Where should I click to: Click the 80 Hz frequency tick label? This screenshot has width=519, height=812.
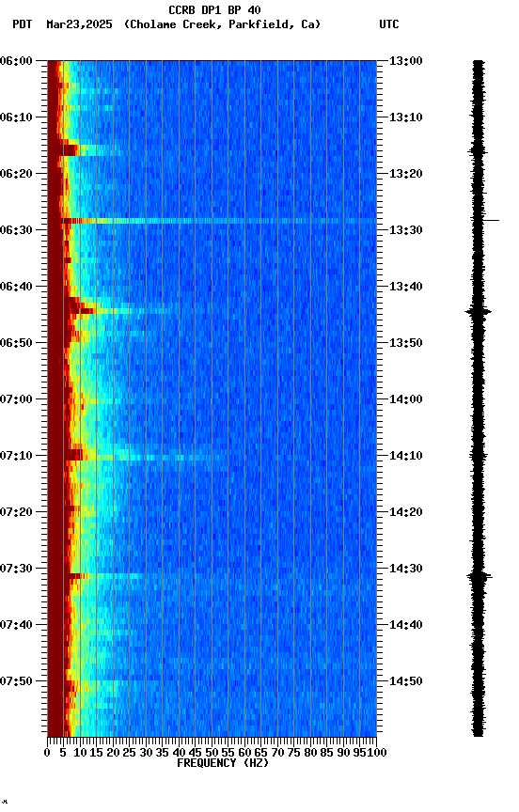pos(310,753)
